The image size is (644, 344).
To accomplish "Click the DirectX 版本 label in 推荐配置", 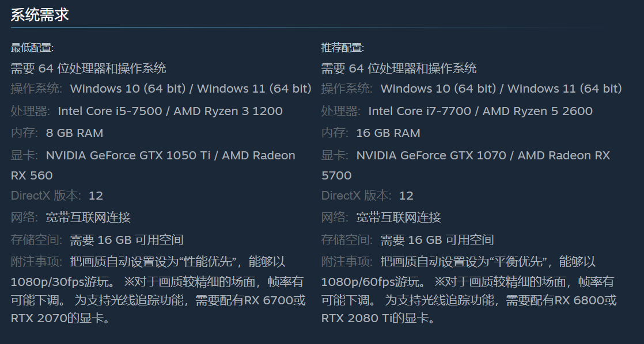I will 356,196.
